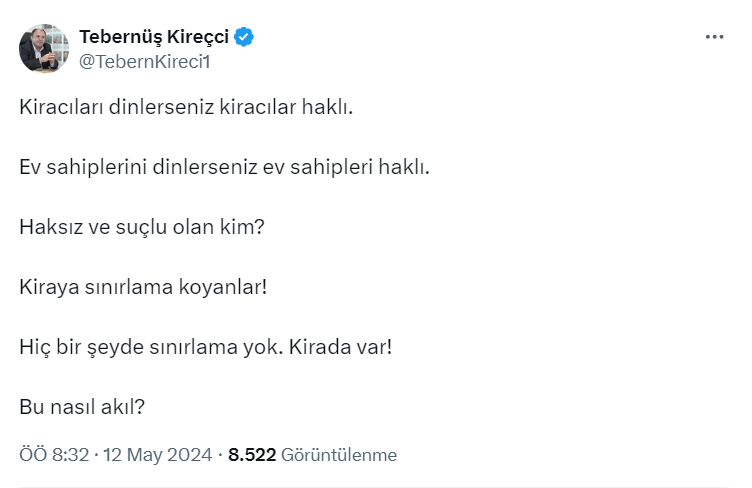Open Tebernüş Kireççi's profile picture

click(x=44, y=48)
